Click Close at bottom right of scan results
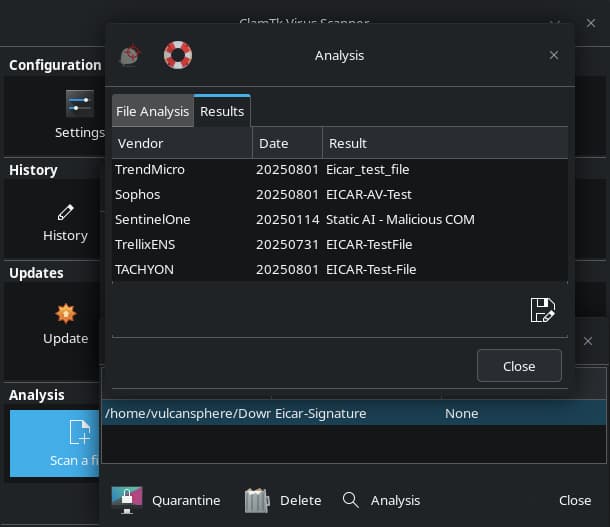The height and width of the screenshot is (527, 610). pyautogui.click(x=574, y=500)
